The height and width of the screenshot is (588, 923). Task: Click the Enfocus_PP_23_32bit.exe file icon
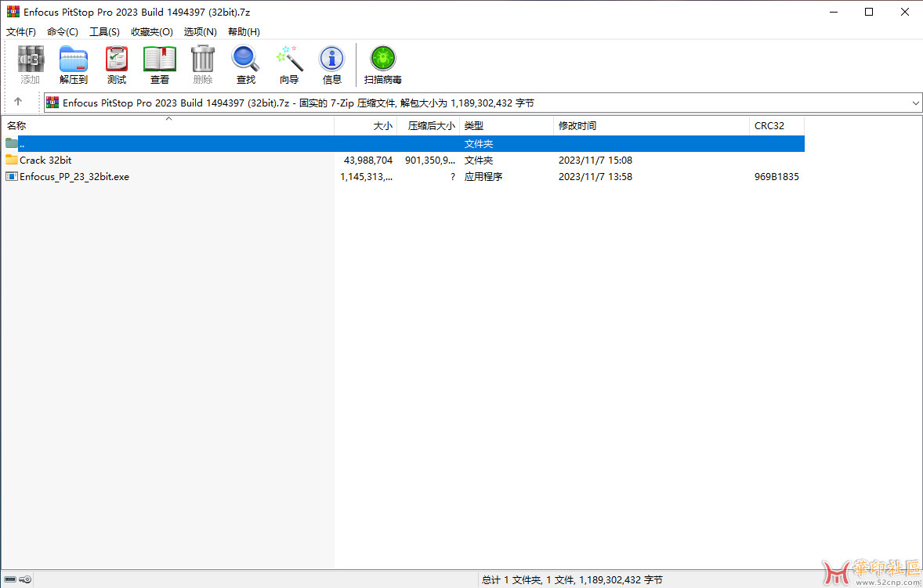(x=12, y=176)
